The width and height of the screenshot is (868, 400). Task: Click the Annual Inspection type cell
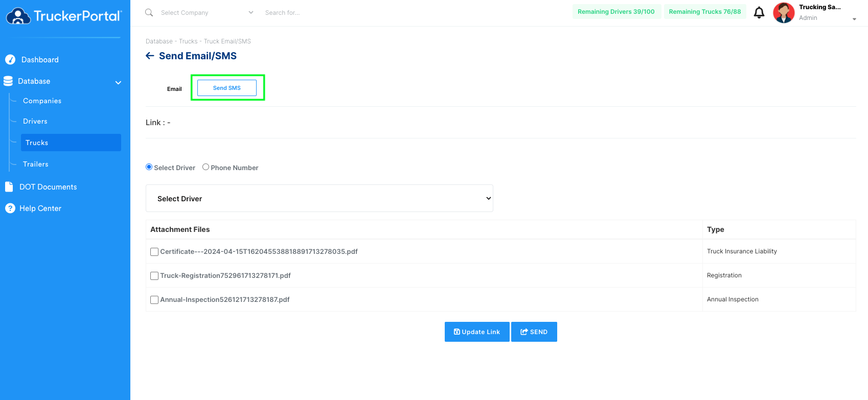(x=779, y=299)
